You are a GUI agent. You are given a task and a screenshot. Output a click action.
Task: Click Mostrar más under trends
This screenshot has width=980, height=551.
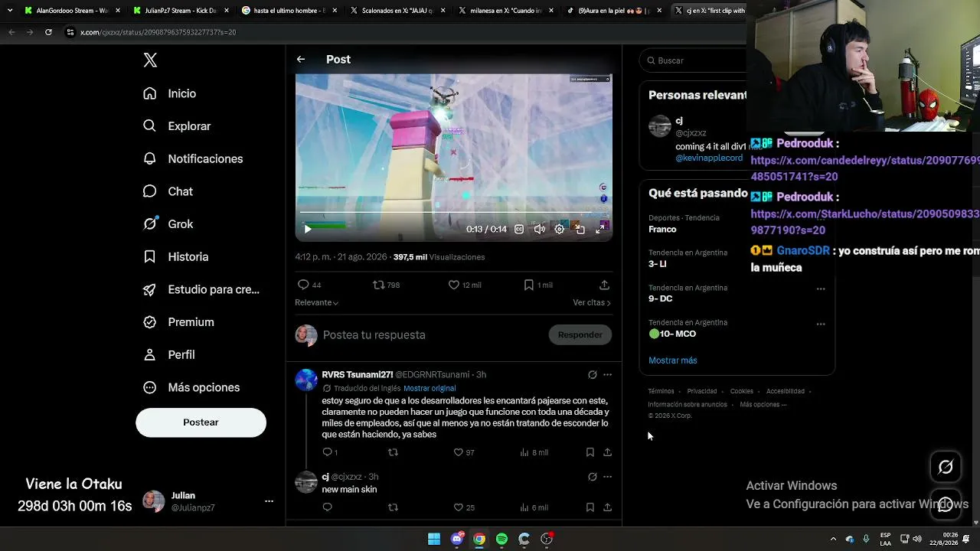tap(673, 360)
